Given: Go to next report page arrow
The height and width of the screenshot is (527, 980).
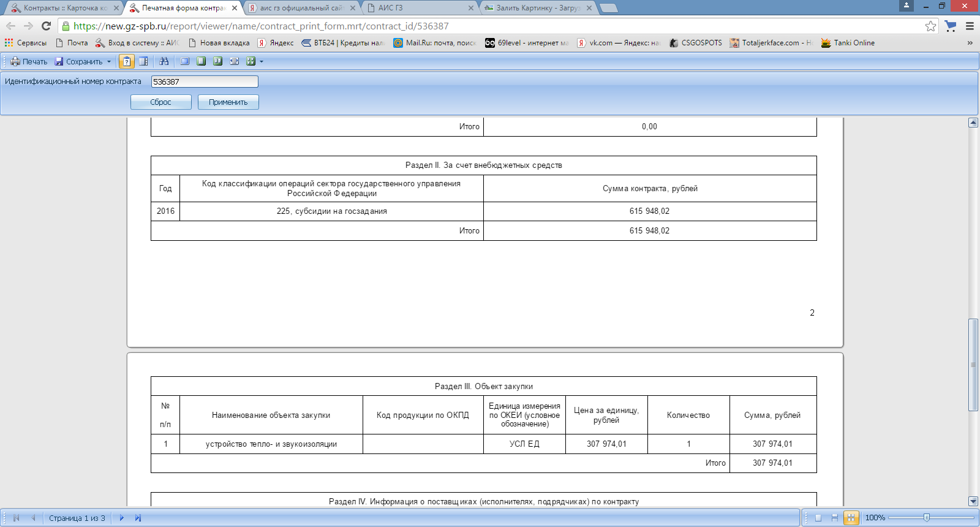Looking at the screenshot, I should tap(121, 518).
